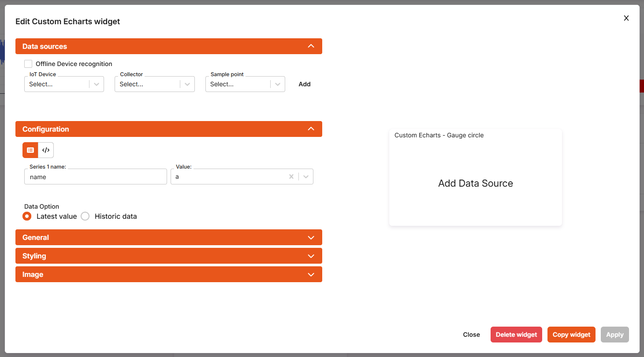
Task: Click the Add Data Source preview text
Action: tap(476, 184)
